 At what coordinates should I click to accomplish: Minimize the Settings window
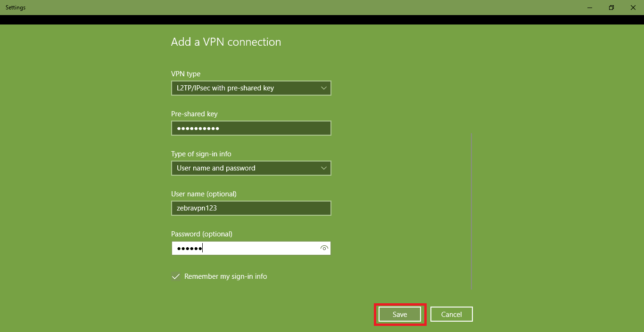[590, 8]
